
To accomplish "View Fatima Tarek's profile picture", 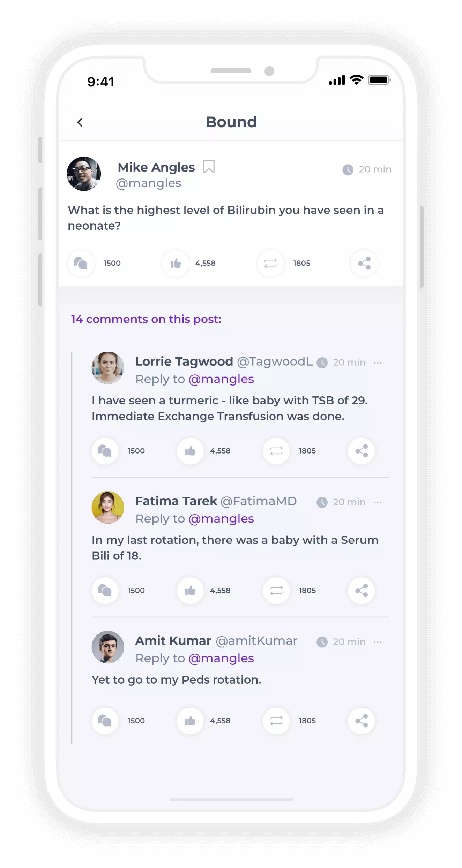I will 108,508.
